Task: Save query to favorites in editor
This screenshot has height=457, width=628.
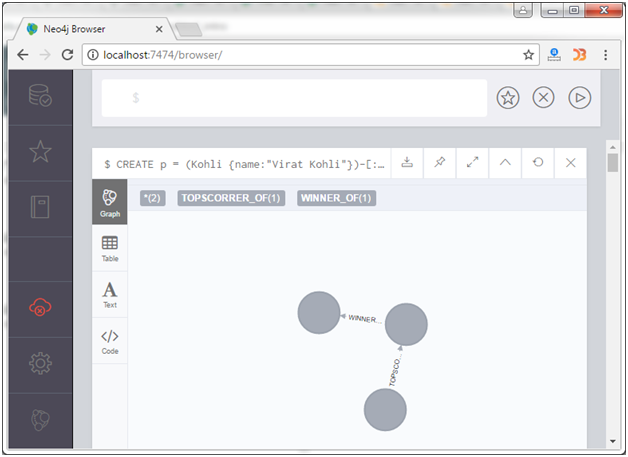Action: pos(508,98)
